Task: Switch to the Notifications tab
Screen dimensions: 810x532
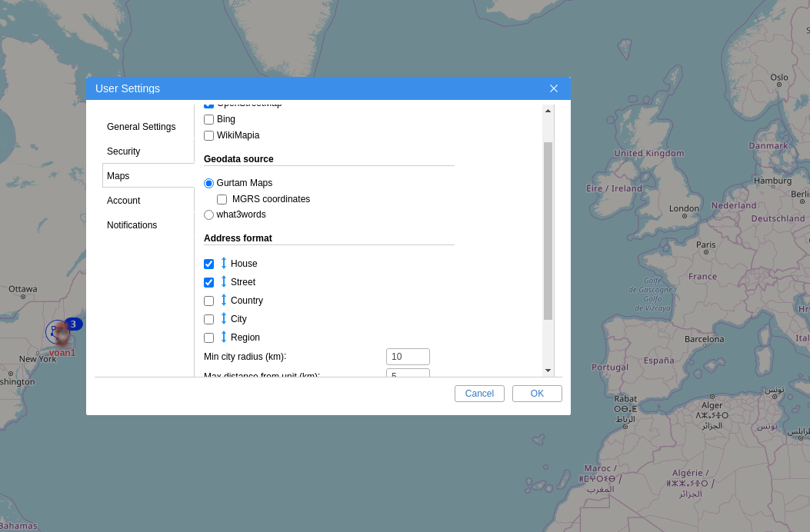Action: (x=132, y=225)
